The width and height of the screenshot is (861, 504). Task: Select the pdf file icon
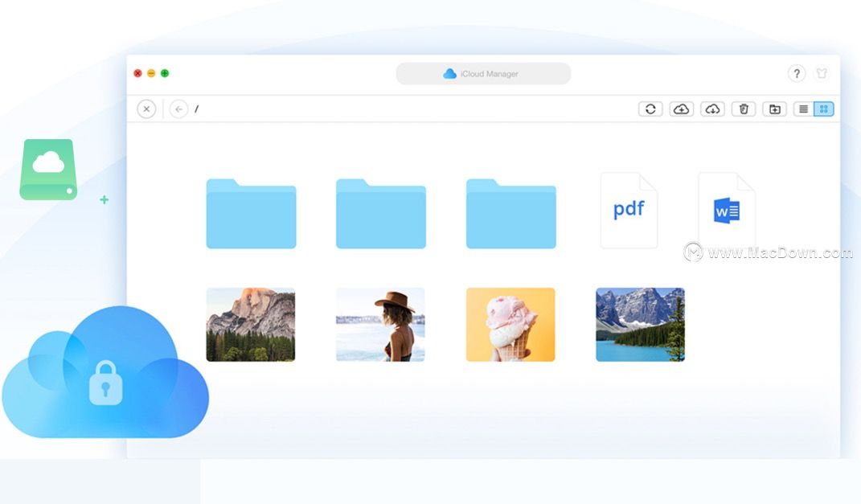629,211
